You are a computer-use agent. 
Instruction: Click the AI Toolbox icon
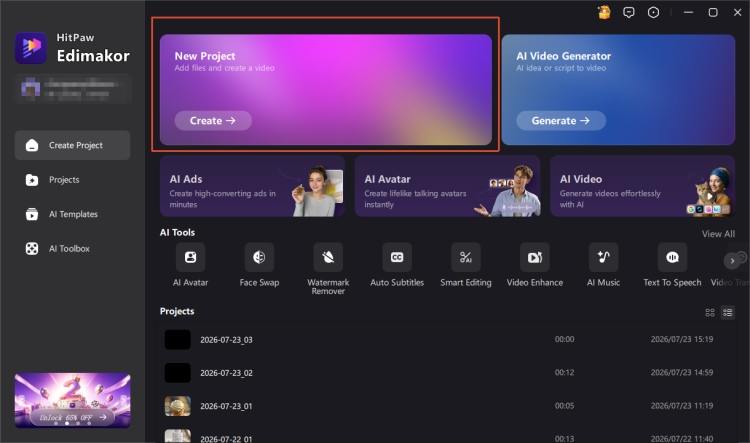[x=32, y=249]
